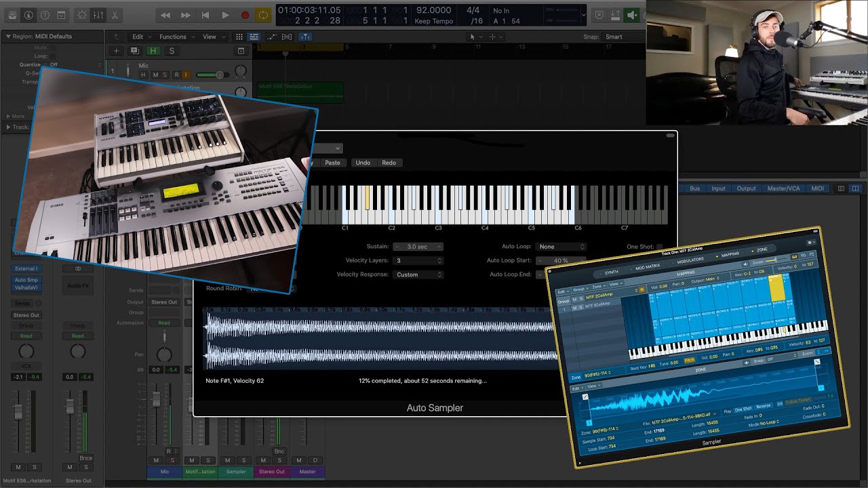Adjust the Mic track volume slider
Screen dimensions: 868x488
coord(212,75)
